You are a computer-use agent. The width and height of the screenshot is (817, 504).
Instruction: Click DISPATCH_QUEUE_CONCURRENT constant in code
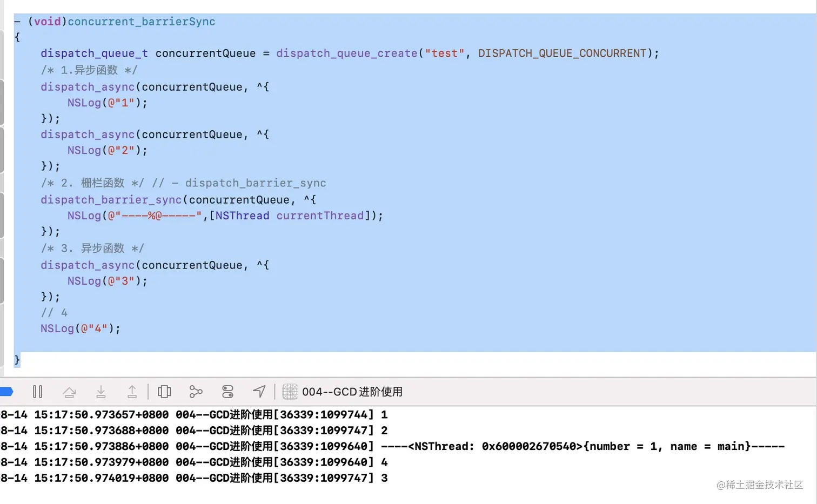[564, 53]
